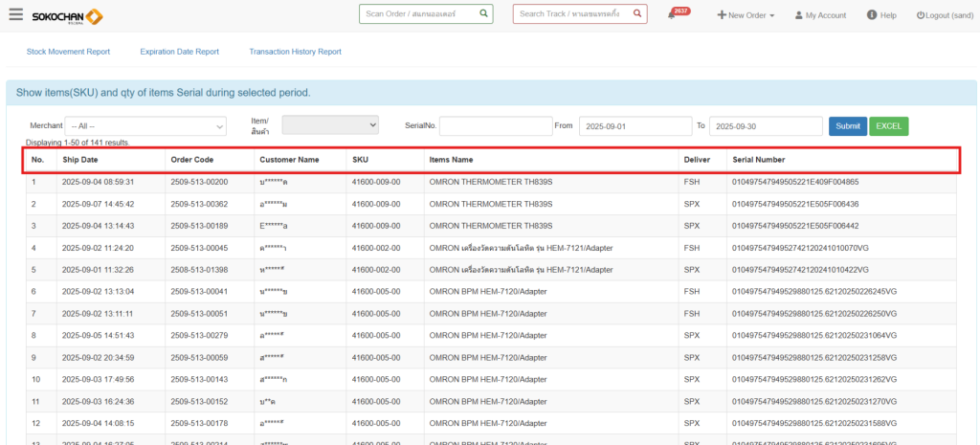This screenshot has width=980, height=445.
Task: Open My Account
Action: tap(818, 15)
